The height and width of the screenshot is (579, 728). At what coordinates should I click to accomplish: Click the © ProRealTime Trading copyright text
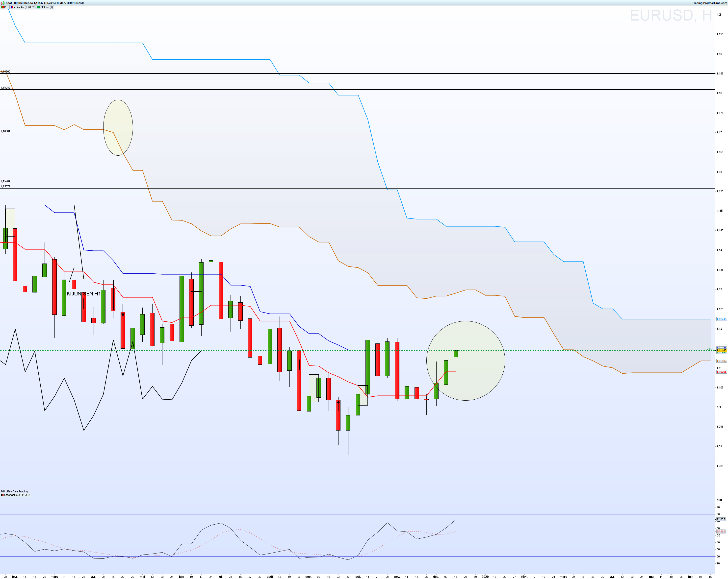pyautogui.click(x=14, y=491)
